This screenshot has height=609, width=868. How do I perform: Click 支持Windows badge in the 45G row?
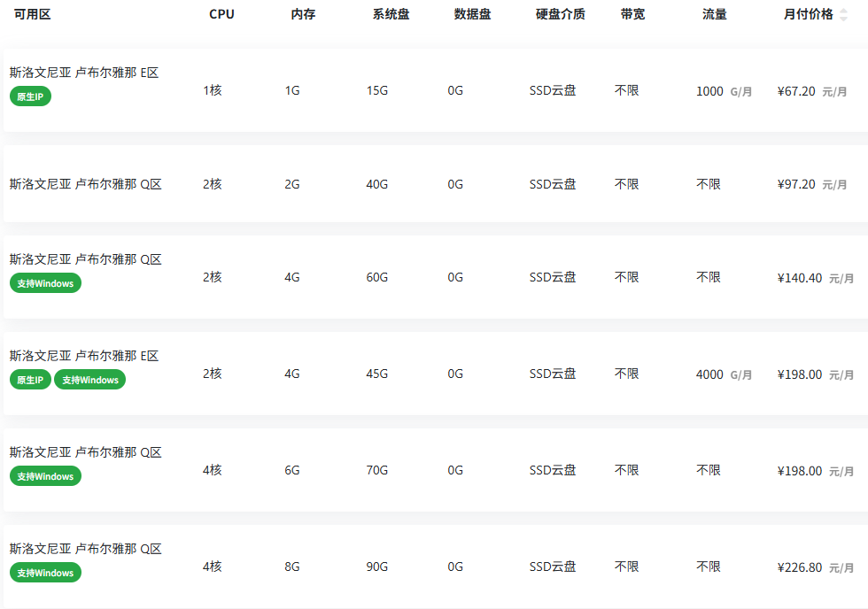click(89, 380)
